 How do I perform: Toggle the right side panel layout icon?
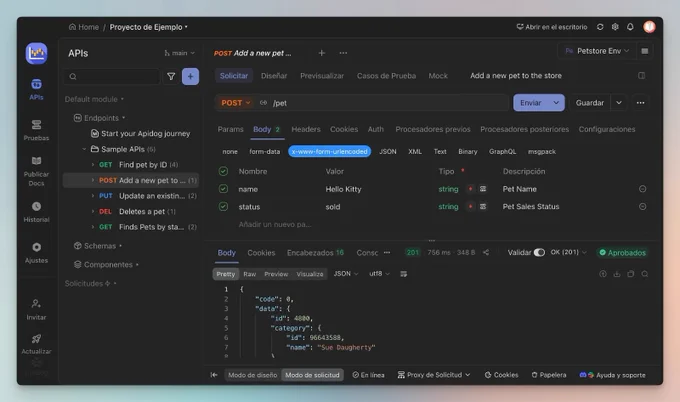pos(641,75)
